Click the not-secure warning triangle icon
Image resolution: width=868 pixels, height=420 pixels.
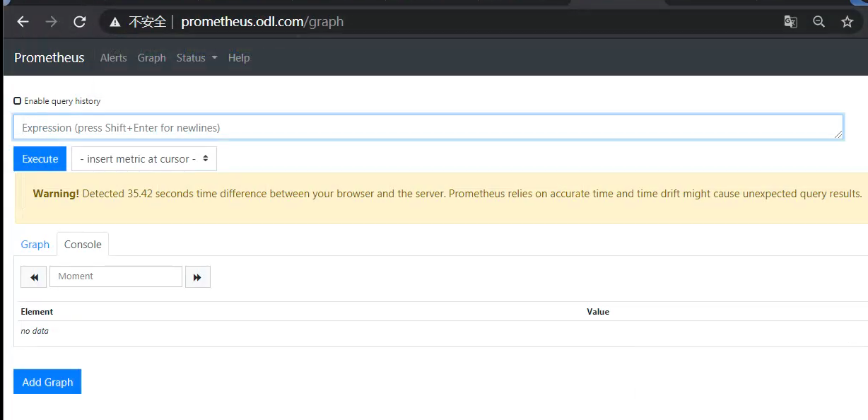115,22
